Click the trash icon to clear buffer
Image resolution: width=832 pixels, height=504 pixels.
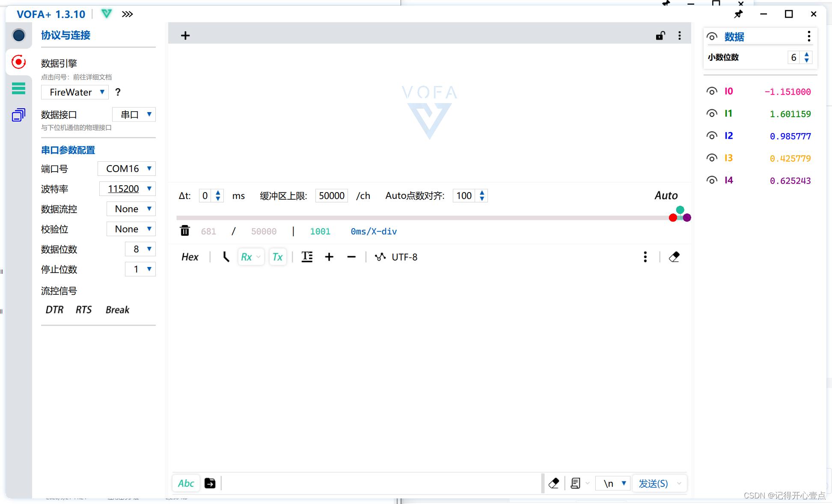click(184, 231)
